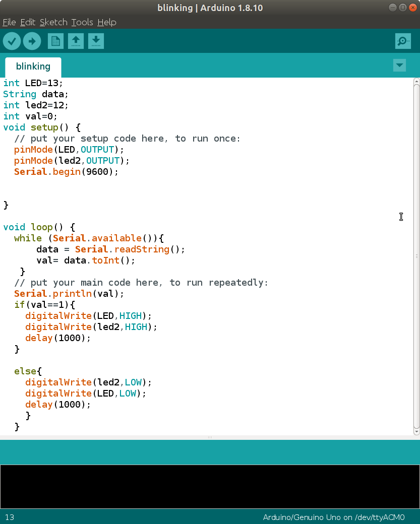Create a new sketch via toolbar icon
The width and height of the screenshot is (420, 524).
pyautogui.click(x=55, y=41)
